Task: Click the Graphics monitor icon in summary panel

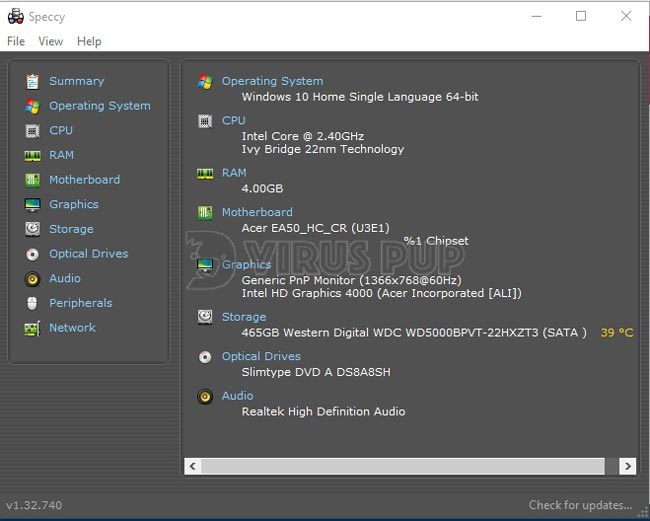Action: tap(205, 265)
